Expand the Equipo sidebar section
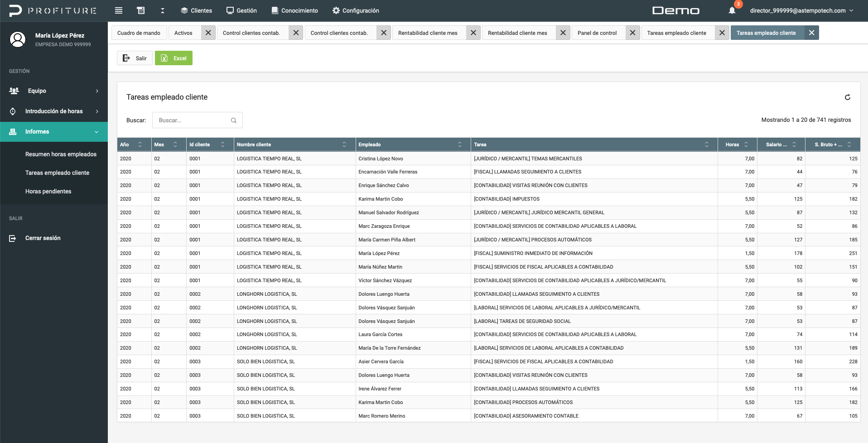The height and width of the screenshot is (443, 868). click(x=54, y=91)
